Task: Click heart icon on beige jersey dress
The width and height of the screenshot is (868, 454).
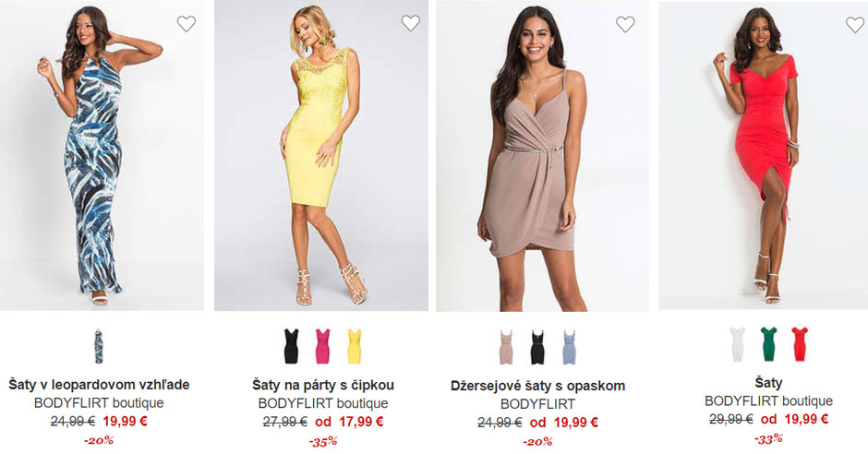Action: tap(625, 24)
